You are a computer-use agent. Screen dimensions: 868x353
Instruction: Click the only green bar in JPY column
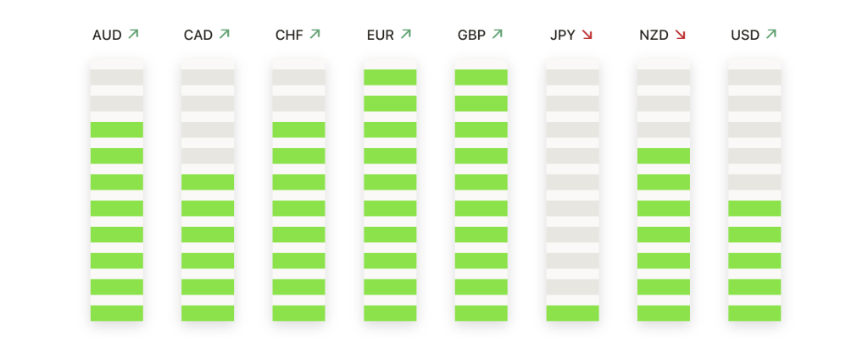[x=572, y=313]
